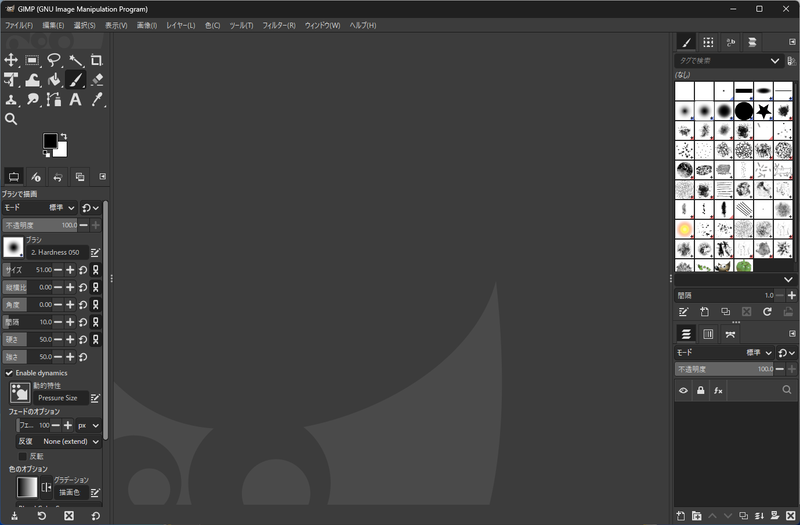
Task: Refresh the brushes list
Action: tap(767, 312)
